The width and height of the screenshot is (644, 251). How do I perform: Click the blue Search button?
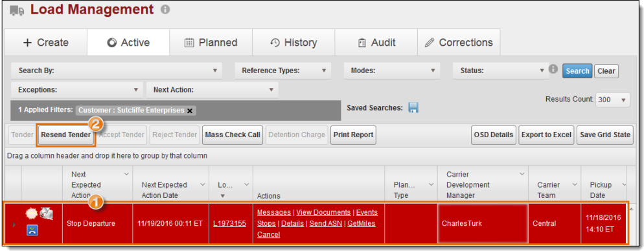click(577, 71)
